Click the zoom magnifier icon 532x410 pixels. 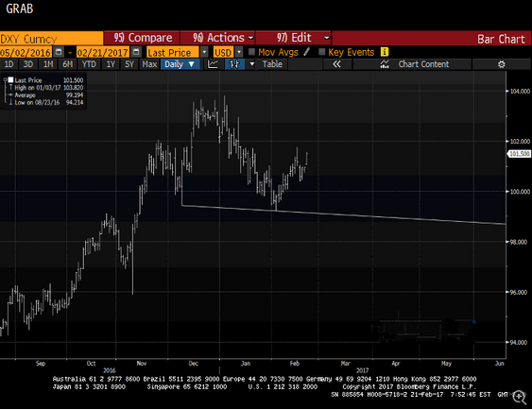tap(519, 397)
